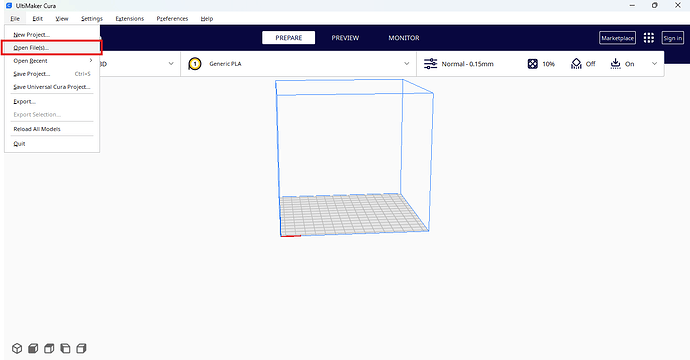This screenshot has height=360, width=690.
Task: Open the Extensions menu
Action: [x=129, y=18]
